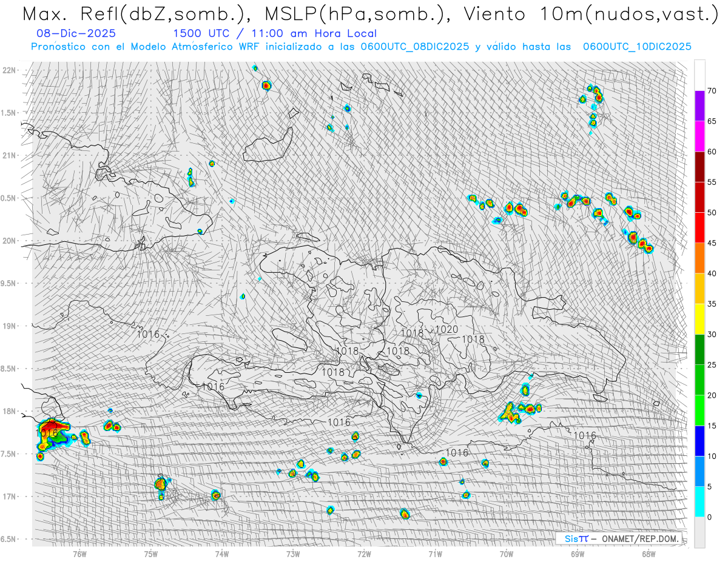Click the '73W' longitude axis label
This screenshot has height=562, width=728.
pyautogui.click(x=292, y=553)
